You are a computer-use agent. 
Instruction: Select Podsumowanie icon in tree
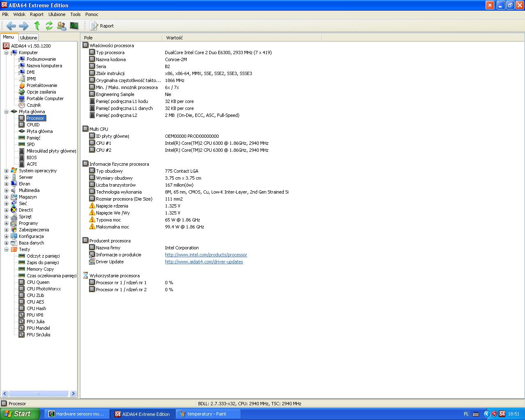[22, 59]
